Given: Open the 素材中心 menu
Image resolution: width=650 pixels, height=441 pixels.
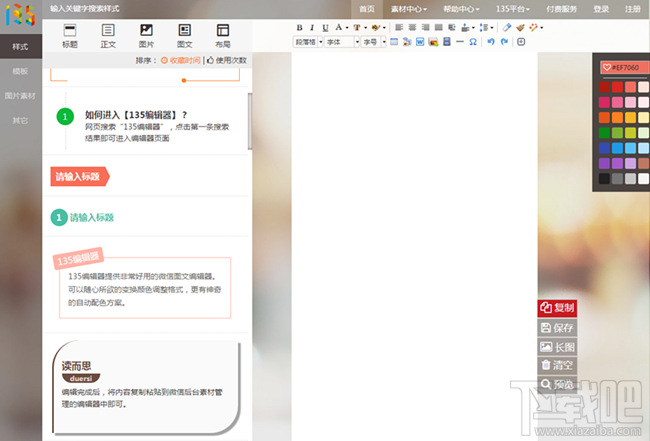Looking at the screenshot, I should pos(408,8).
